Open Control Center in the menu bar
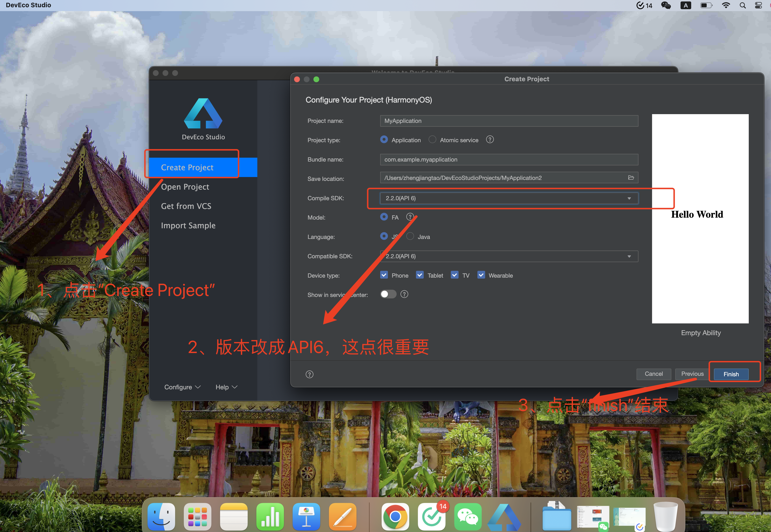 click(x=758, y=5)
